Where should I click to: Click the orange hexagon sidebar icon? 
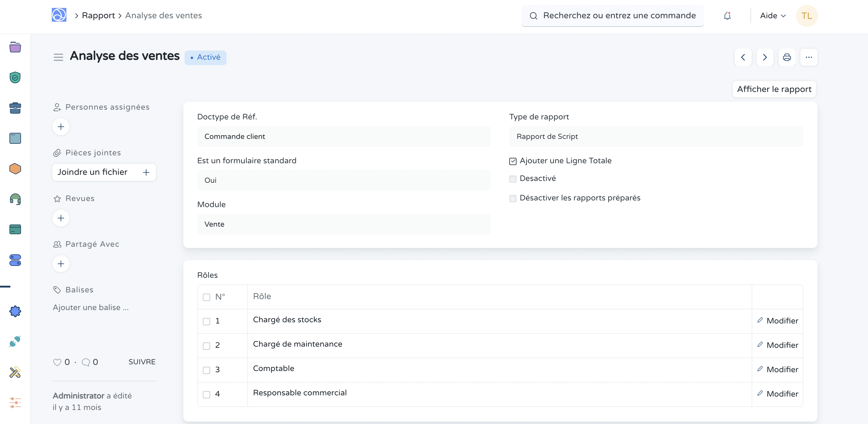click(15, 168)
